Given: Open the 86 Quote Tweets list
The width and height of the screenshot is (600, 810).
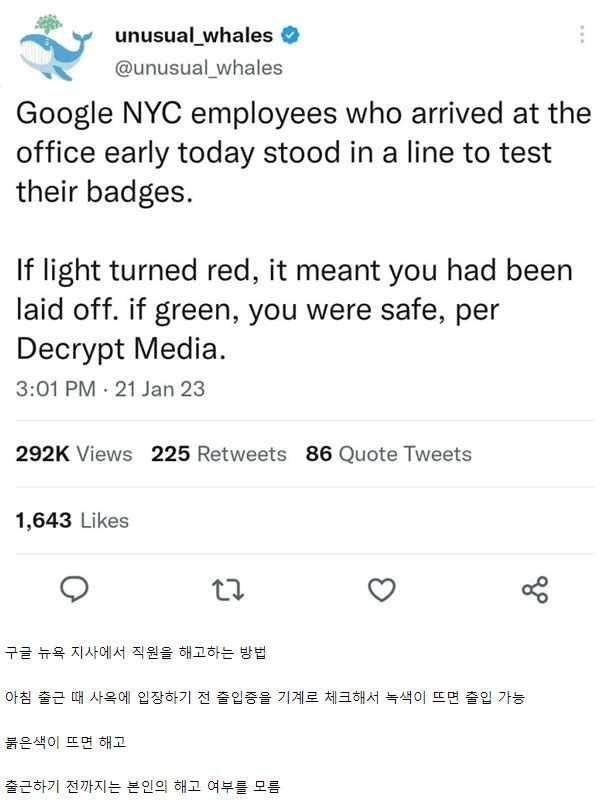Looking at the screenshot, I should [388, 454].
